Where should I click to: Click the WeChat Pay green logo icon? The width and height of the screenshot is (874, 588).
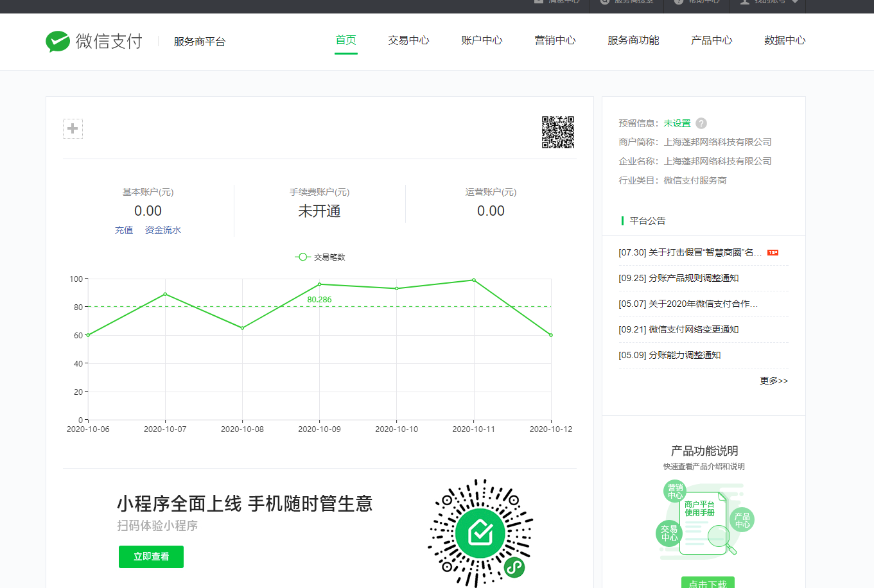coord(58,41)
